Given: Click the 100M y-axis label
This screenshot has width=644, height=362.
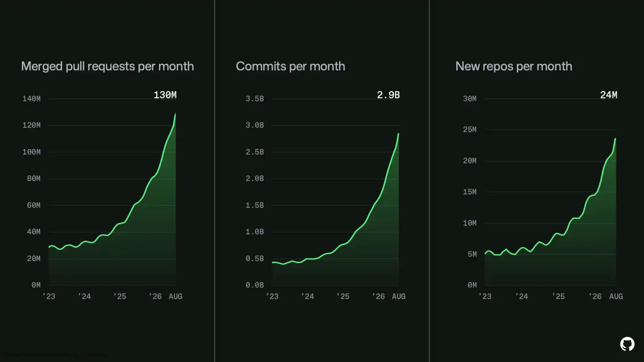Looking at the screenshot, I should click(x=31, y=152).
